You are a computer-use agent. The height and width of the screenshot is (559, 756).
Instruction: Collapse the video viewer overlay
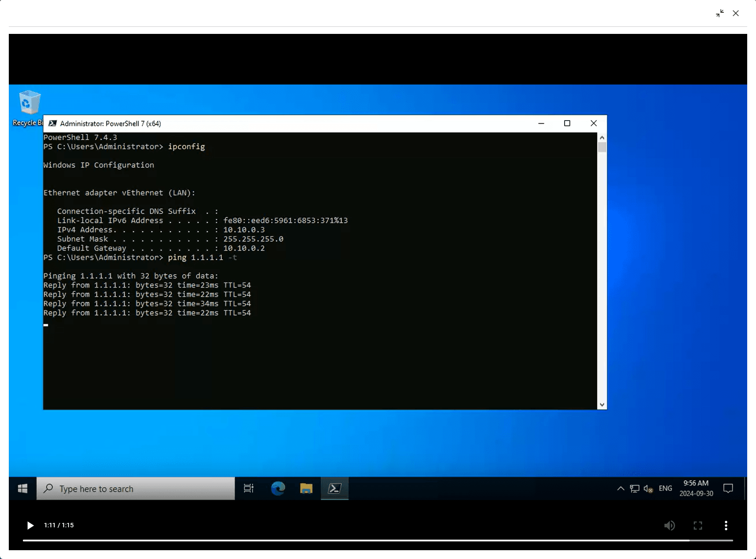pos(720,13)
